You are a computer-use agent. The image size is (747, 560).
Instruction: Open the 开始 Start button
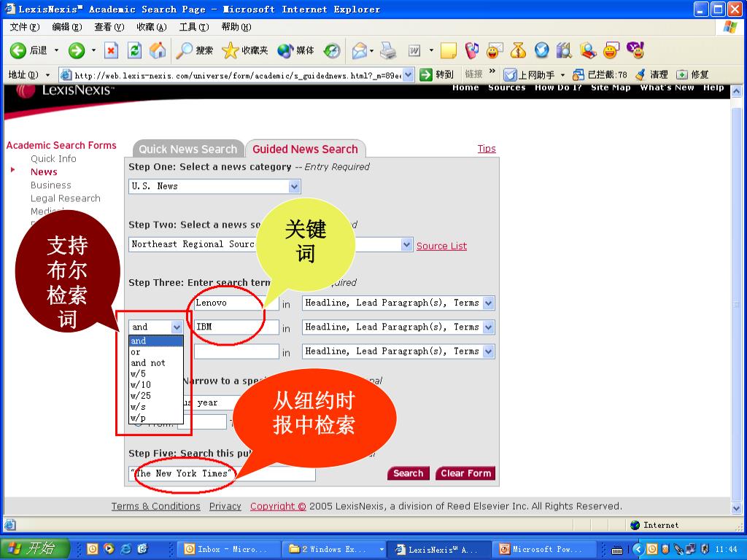tap(35, 548)
